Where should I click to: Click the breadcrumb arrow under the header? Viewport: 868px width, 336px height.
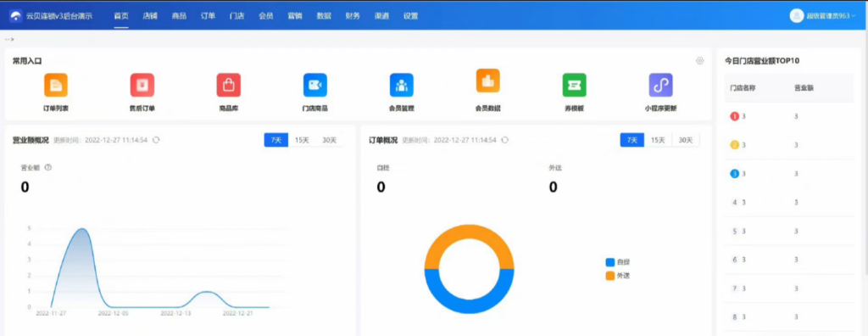tap(9, 39)
